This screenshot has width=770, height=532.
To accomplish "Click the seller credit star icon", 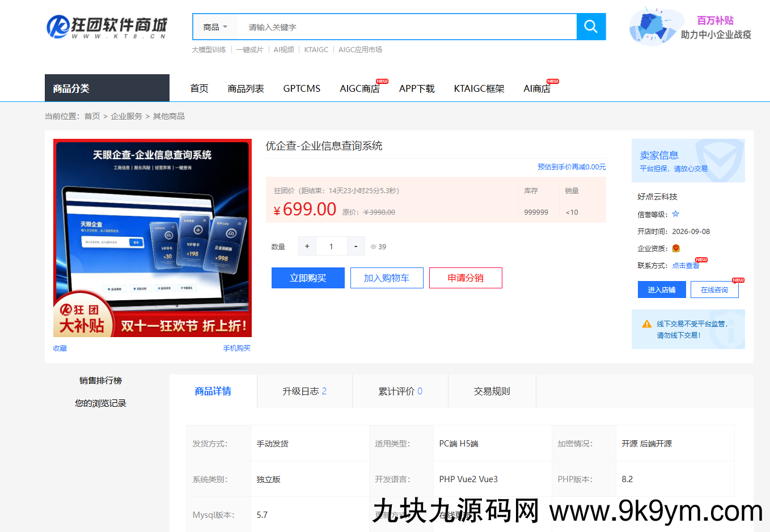I will coord(675,214).
